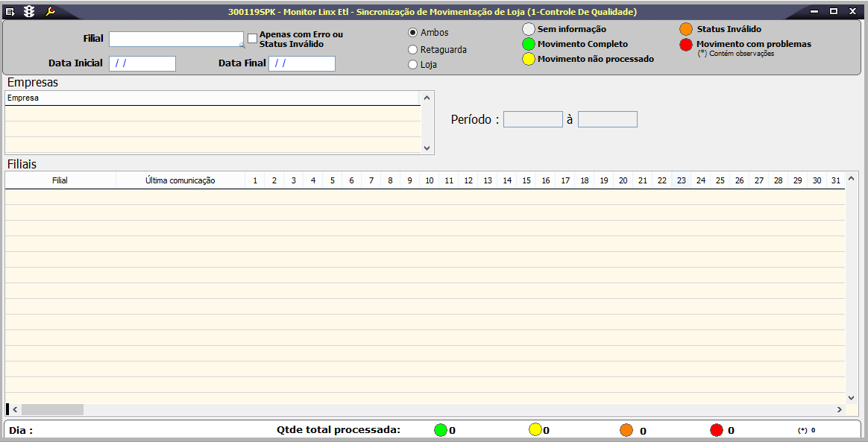The image size is (868, 442).
Task: Click the Filial column header in grid
Action: (x=60, y=180)
